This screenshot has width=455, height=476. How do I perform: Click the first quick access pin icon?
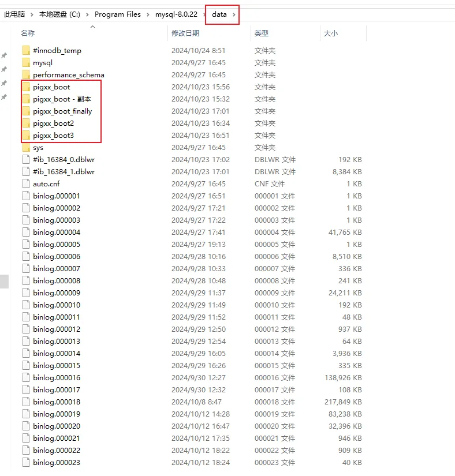pyautogui.click(x=4, y=56)
